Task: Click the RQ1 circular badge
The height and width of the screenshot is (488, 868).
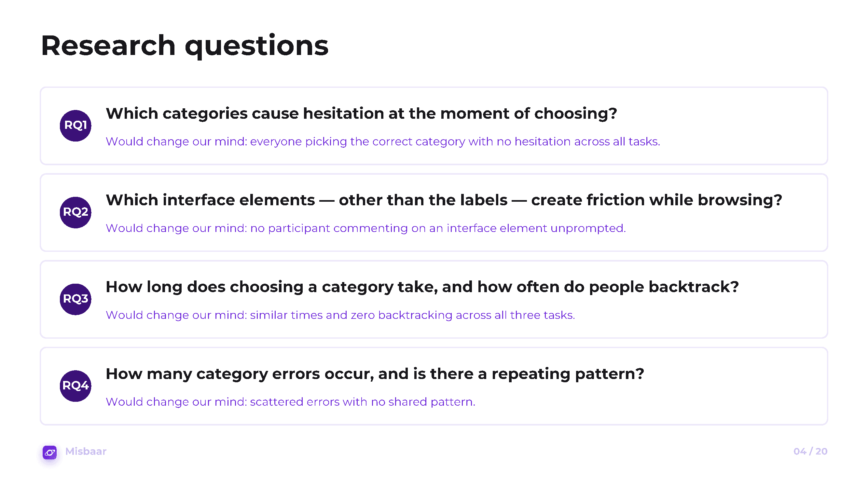Action: tap(76, 126)
